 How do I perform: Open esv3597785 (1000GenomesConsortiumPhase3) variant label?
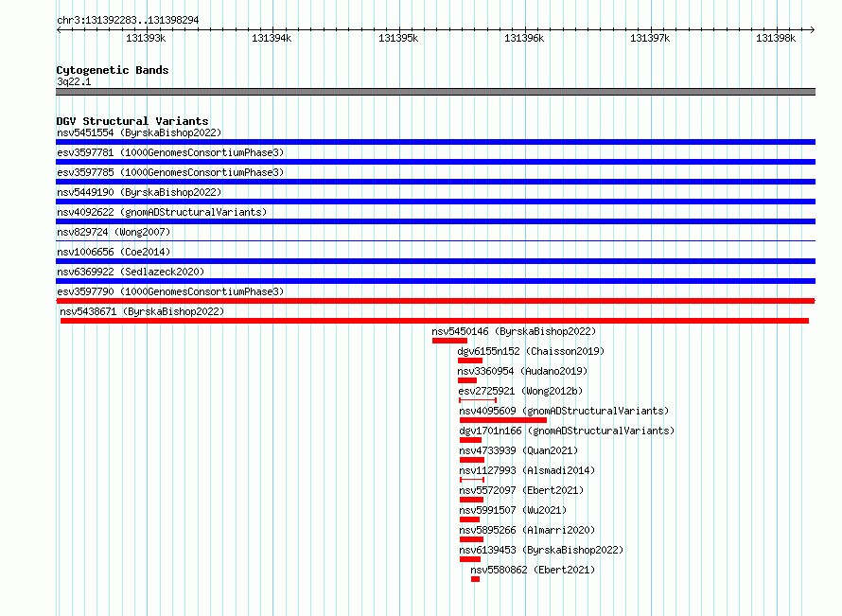170,172
